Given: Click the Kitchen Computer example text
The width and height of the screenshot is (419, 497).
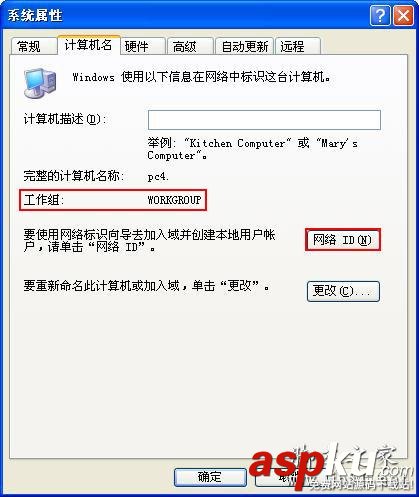Looking at the screenshot, I should pos(237,143).
